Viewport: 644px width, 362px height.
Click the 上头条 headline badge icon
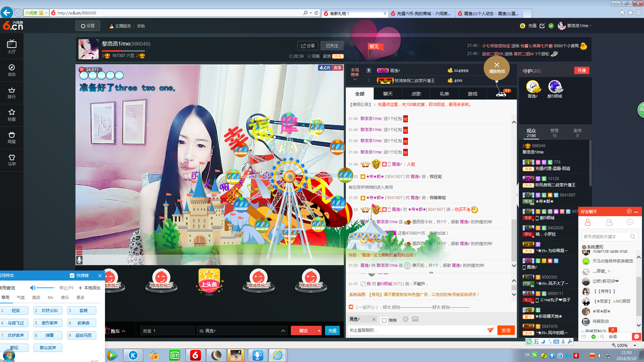pos(209,282)
